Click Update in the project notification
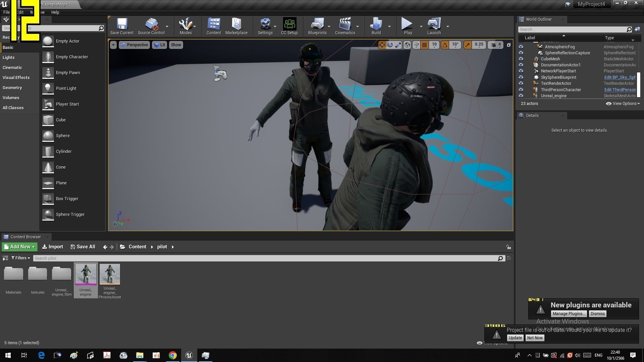Viewport: 644px width, 362px height. [515, 338]
